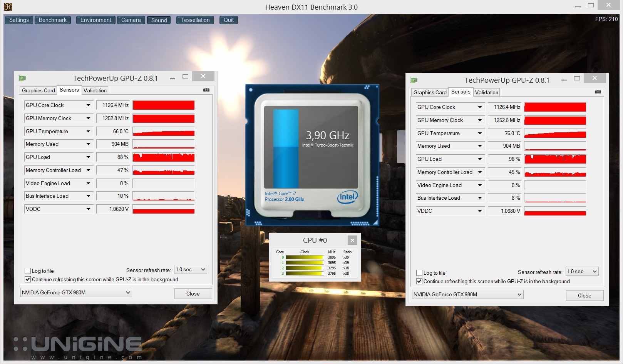This screenshot has width=623, height=364.
Task: Select Sensors tab in right GPU-Z
Action: click(461, 92)
